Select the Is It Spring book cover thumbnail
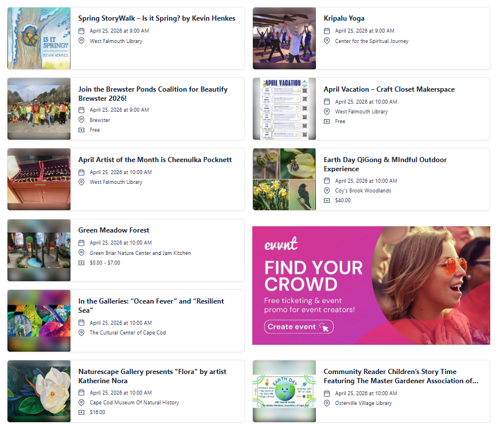Viewport: 504px width, 429px height. coord(39,38)
